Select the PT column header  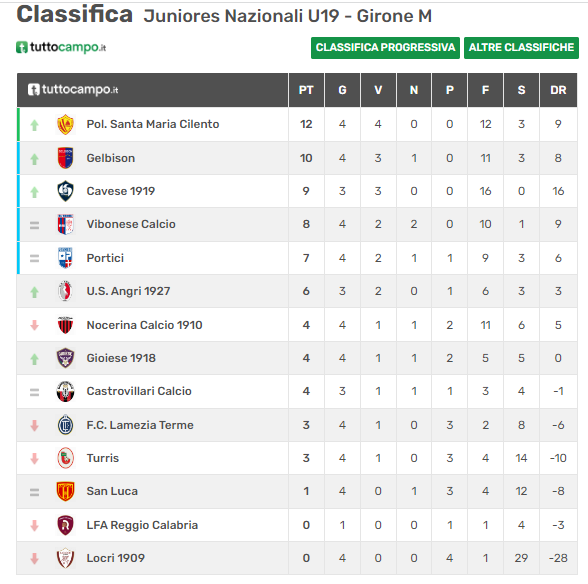point(306,90)
